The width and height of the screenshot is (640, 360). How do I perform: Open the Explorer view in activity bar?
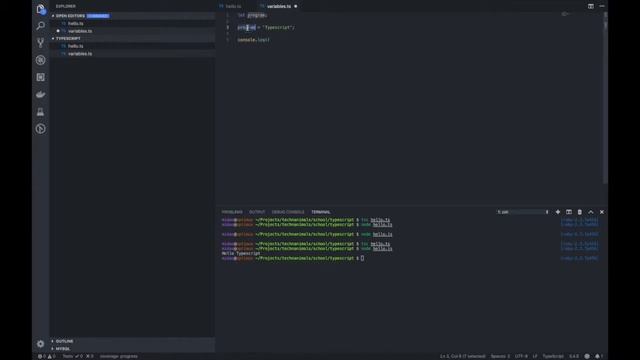(40, 9)
